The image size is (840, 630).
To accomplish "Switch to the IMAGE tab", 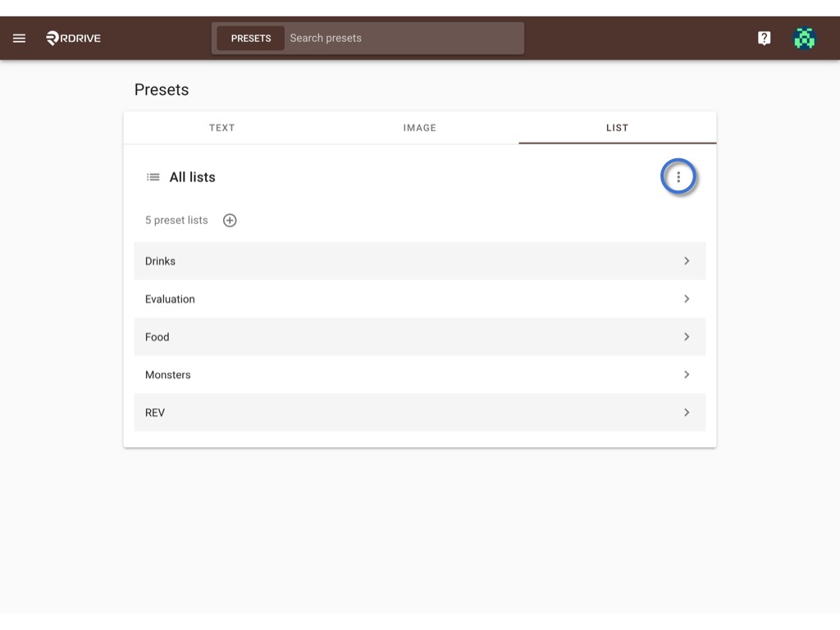I will point(419,127).
